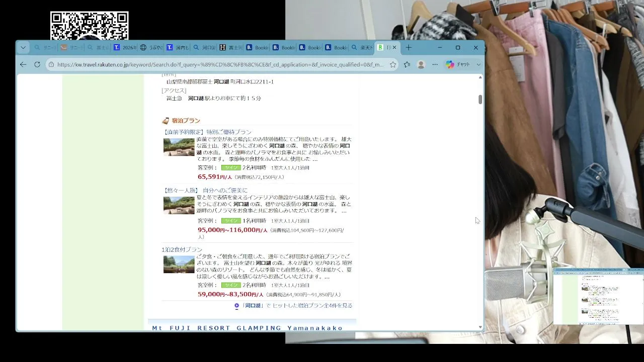The height and width of the screenshot is (362, 644).
Task: Click the ツイン badge in 1名利用時 plan
Action: pos(231,221)
